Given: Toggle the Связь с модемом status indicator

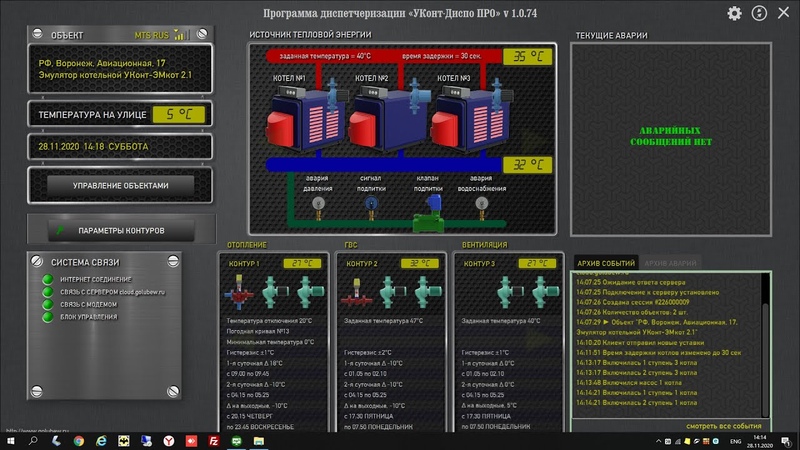Looking at the screenshot, I should 48,304.
